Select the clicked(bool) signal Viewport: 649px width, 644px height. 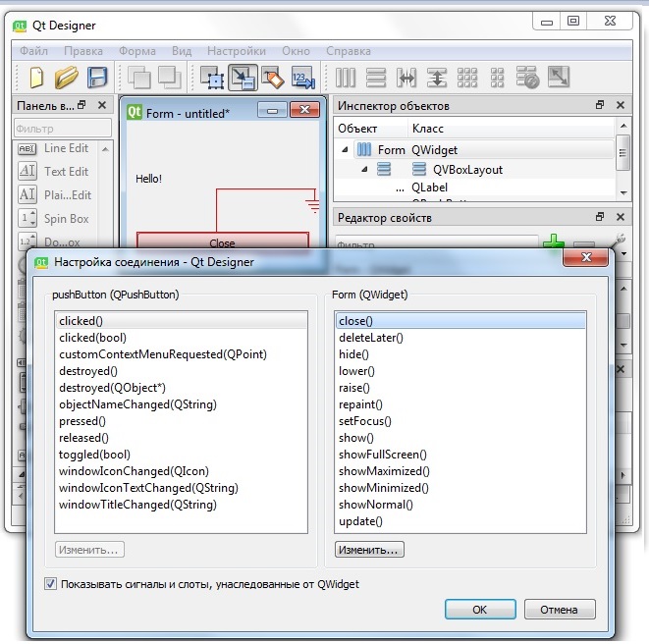click(182, 338)
